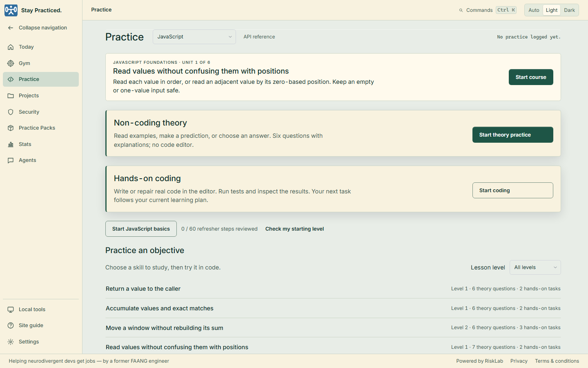Click the Agents chat bubble icon

tap(11, 160)
